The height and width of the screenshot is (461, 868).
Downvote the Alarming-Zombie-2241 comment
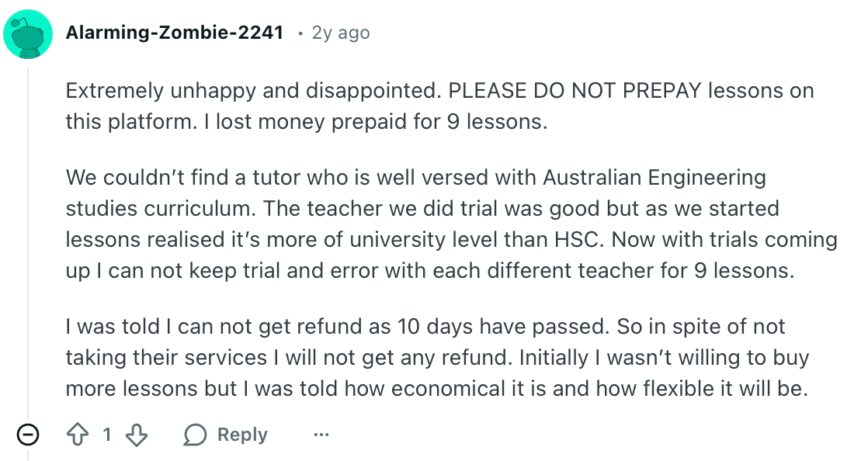[137, 435]
